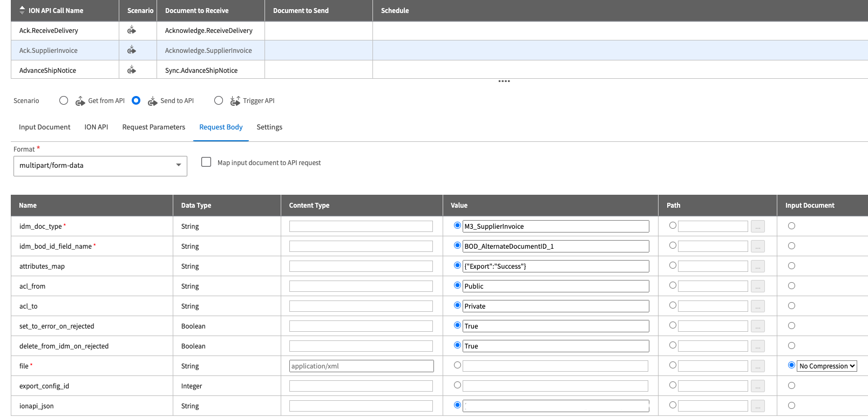The height and width of the screenshot is (417, 868).
Task: Click the Content Type field for file row
Action: tap(361, 366)
